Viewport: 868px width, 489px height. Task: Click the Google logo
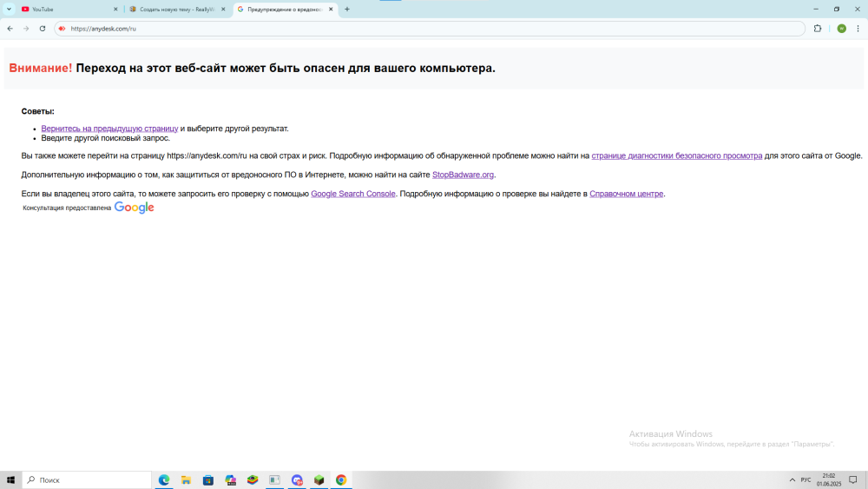pos(134,208)
